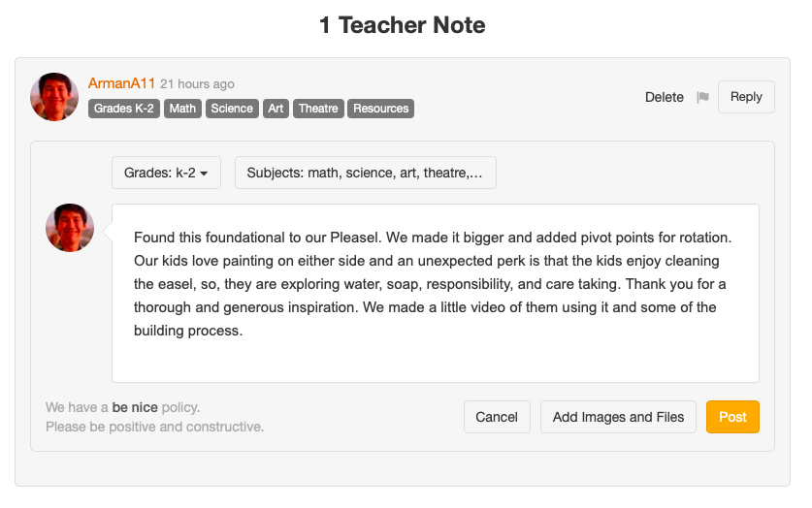
Task: Click the Grades K-2 tag
Action: pos(124,109)
